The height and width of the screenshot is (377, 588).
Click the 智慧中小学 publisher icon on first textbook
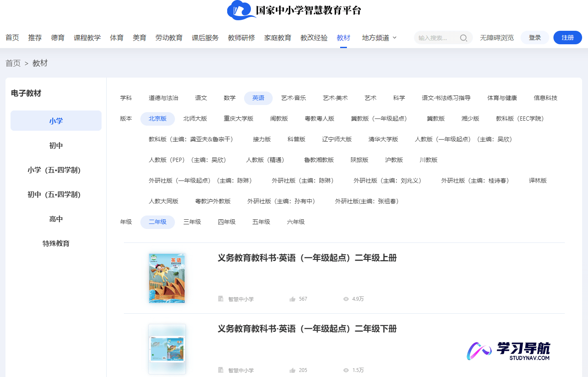[x=220, y=299]
